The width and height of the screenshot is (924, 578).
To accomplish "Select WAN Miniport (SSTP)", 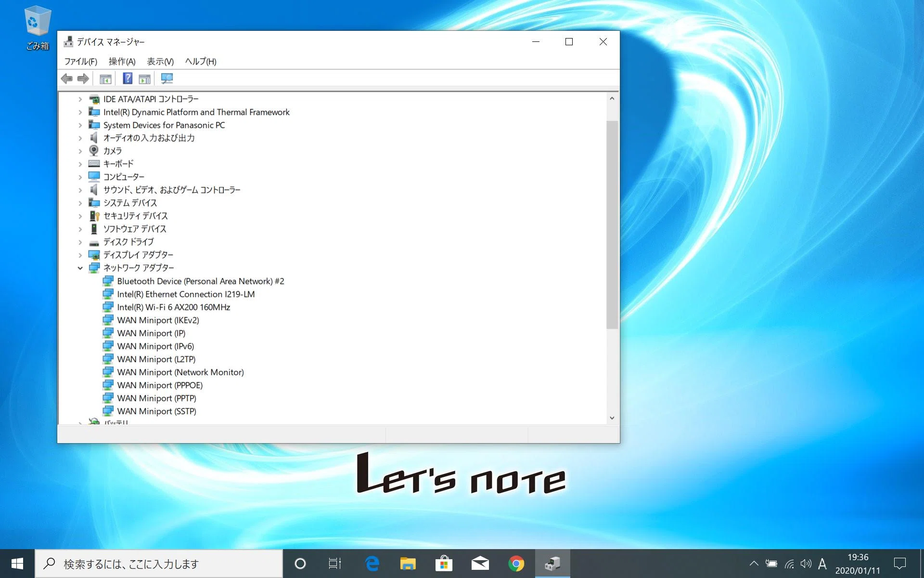I will click(x=156, y=411).
